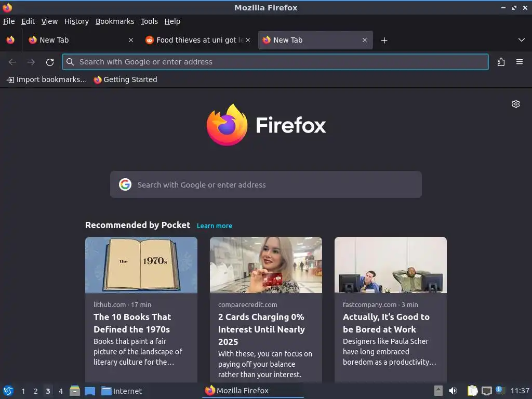Click the Google logo in search box

click(125, 184)
